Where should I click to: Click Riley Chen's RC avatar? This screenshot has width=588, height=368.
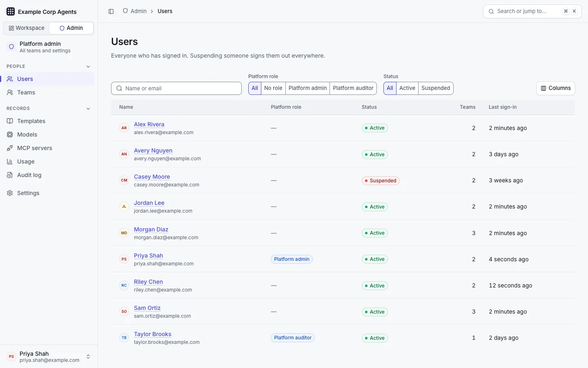pyautogui.click(x=124, y=285)
